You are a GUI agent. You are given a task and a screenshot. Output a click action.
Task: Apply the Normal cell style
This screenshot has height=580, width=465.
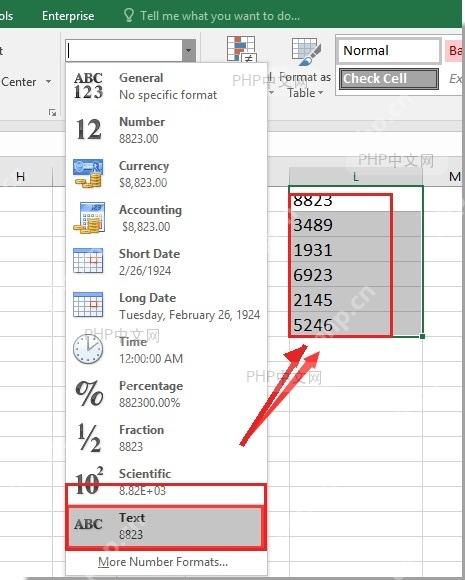pos(390,50)
